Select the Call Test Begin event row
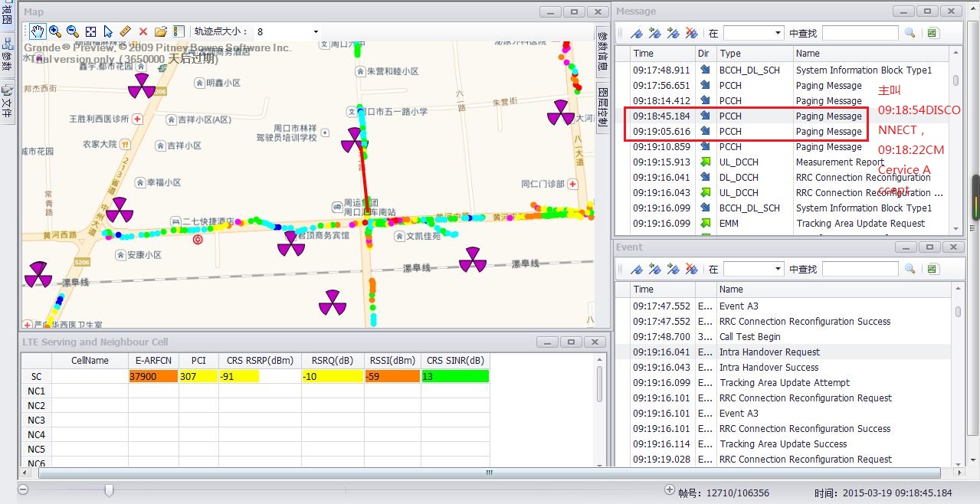980x504 pixels. pyautogui.click(x=783, y=337)
